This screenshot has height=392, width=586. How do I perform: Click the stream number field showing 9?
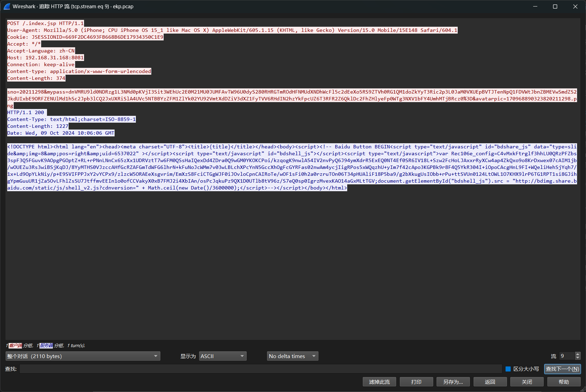[x=567, y=356]
